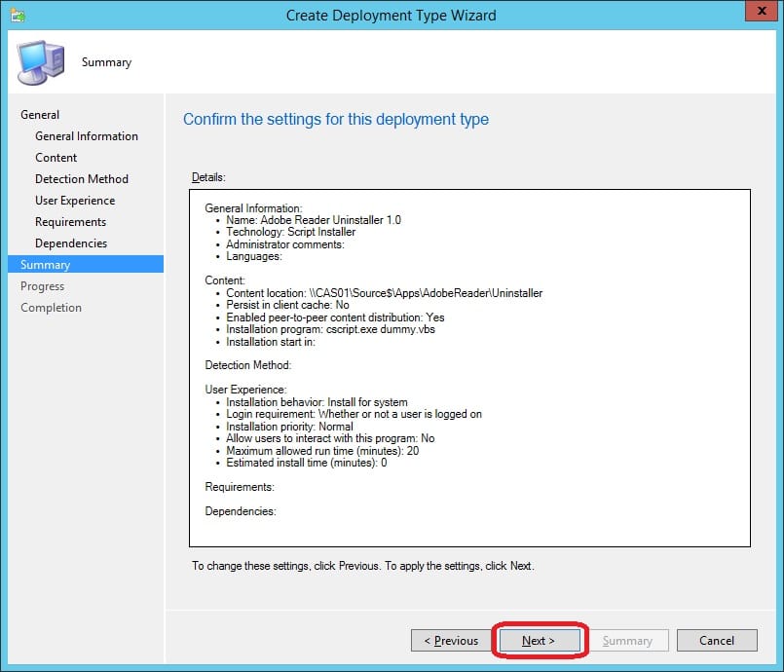Click 'Installation priority: Normal' line
The image size is (784, 672).
coord(289,427)
